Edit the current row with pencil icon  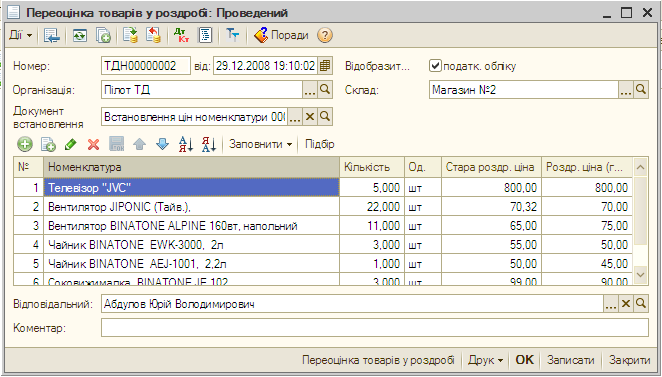coord(71,144)
